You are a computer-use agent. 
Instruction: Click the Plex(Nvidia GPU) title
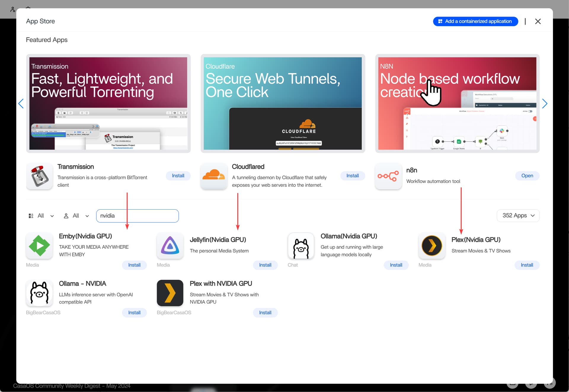tap(476, 240)
